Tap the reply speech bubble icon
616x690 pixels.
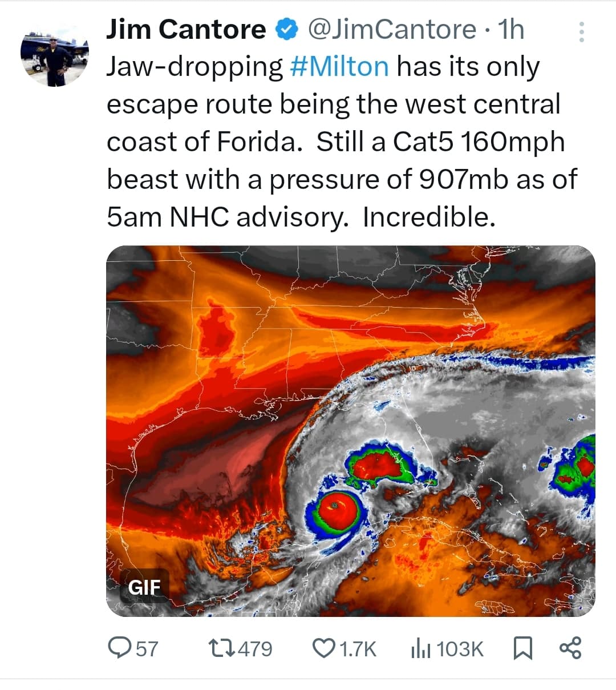click(120, 648)
